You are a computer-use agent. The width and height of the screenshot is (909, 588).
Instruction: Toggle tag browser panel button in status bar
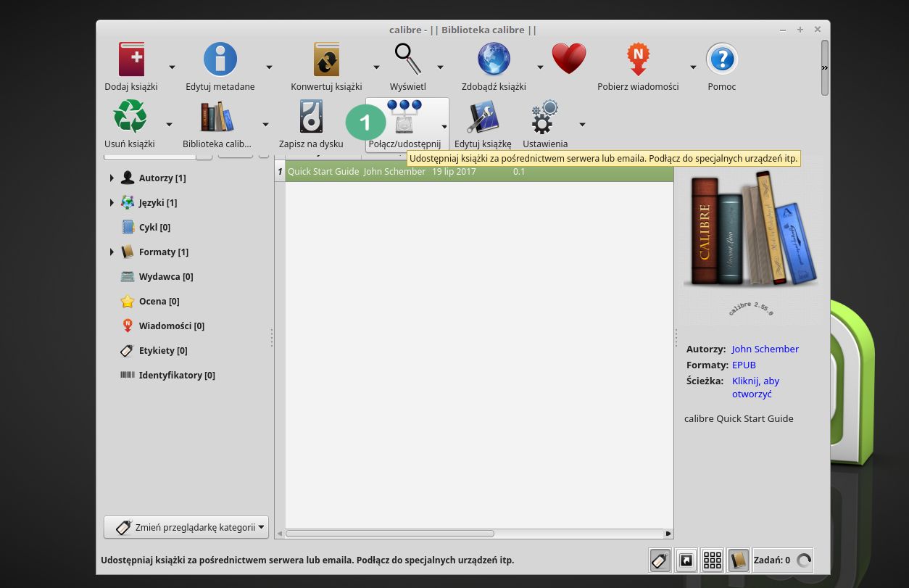point(660,560)
